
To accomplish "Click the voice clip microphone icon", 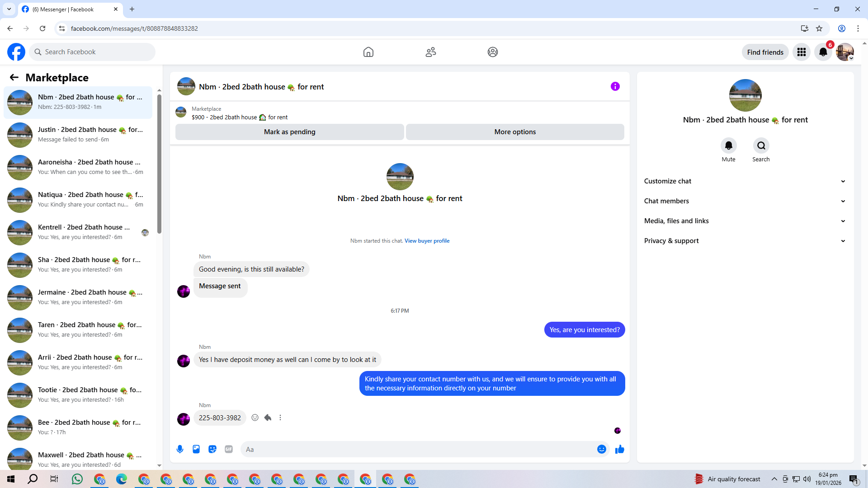I will pos(180,449).
